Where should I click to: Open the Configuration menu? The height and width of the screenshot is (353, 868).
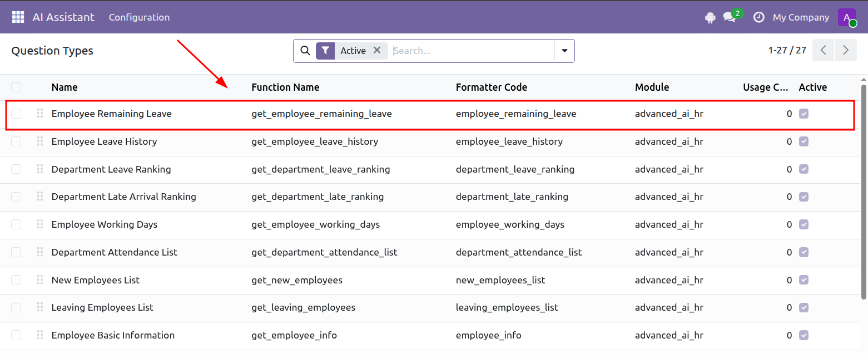coord(139,17)
